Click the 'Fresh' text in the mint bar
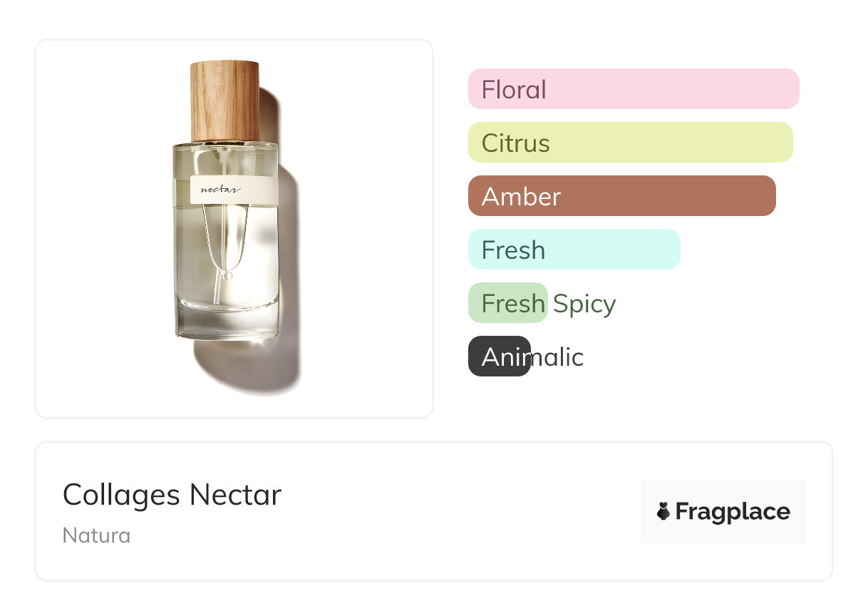868x616 pixels. [x=513, y=250]
